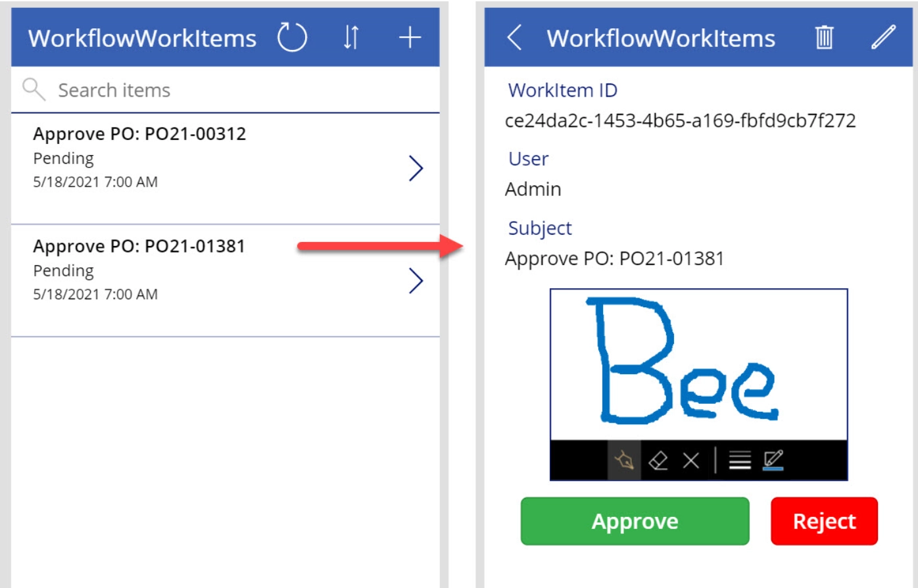The width and height of the screenshot is (918, 588).
Task: Focus the Search items field
Action: (x=225, y=90)
